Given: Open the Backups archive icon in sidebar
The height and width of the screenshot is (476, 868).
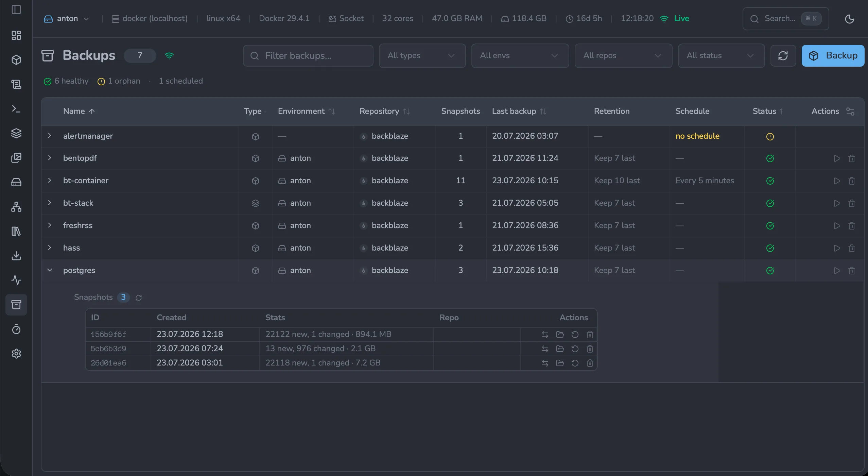Looking at the screenshot, I should pyautogui.click(x=16, y=305).
